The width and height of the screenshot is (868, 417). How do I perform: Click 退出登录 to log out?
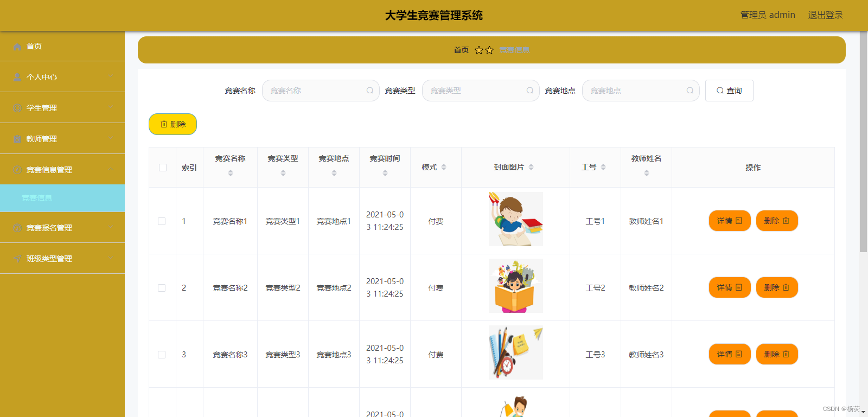click(826, 15)
